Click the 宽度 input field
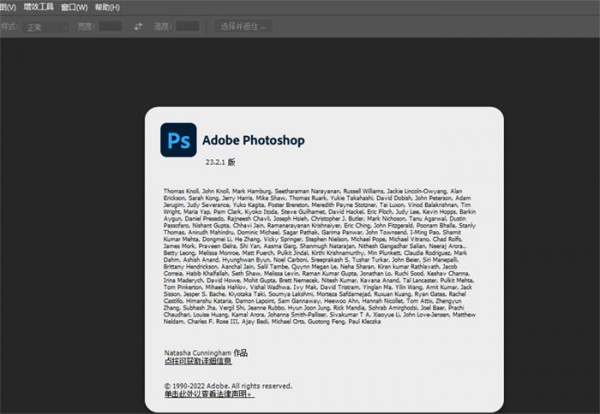This screenshot has width=600, height=414. (111, 26)
